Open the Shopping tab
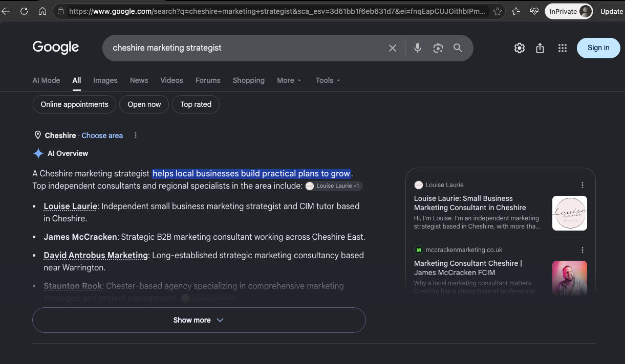 click(x=249, y=80)
